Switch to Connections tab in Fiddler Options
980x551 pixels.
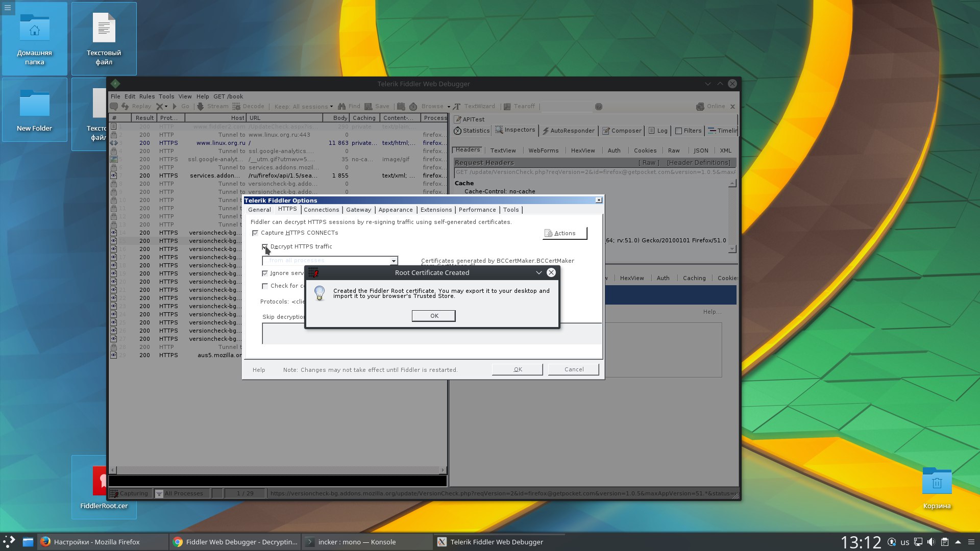(321, 210)
